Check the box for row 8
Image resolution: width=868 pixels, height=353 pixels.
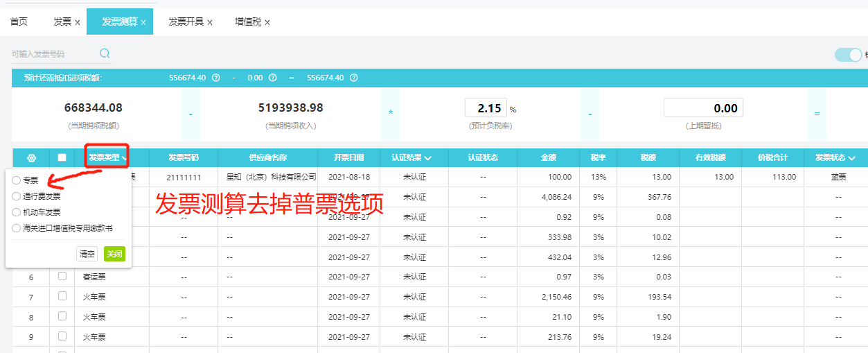[x=62, y=316]
